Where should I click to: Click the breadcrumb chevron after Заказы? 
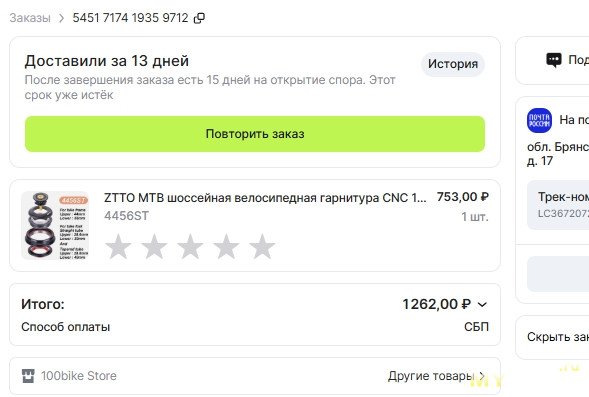point(61,18)
